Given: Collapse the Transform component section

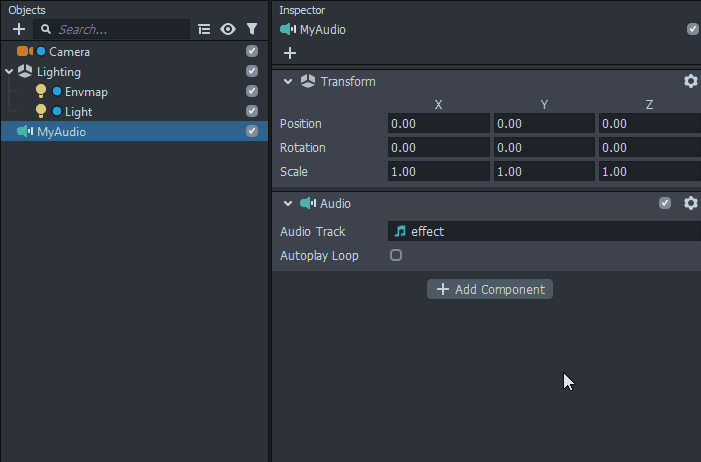Looking at the screenshot, I should coord(289,81).
